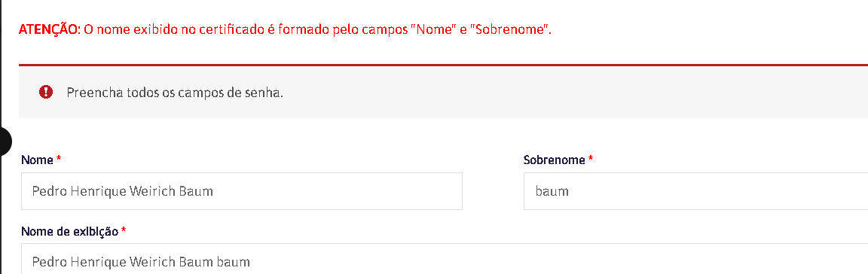
Task: Focus the Sobrenome field containing baum
Action: point(696,191)
